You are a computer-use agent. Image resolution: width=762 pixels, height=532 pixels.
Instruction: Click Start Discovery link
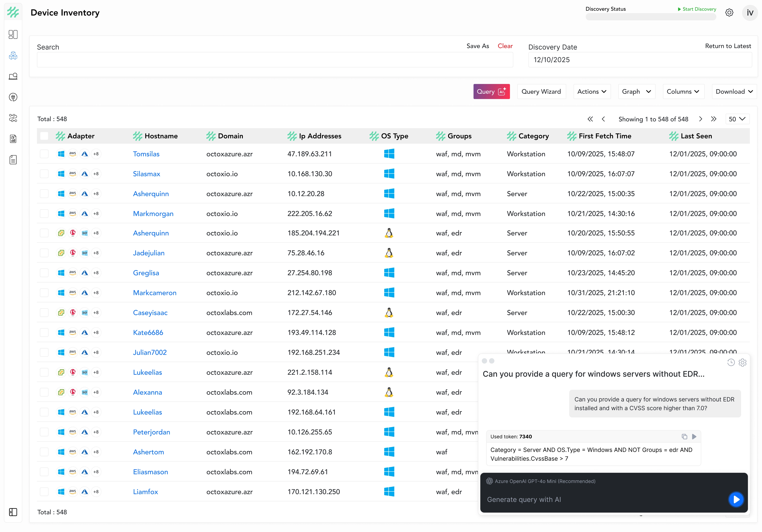click(697, 9)
